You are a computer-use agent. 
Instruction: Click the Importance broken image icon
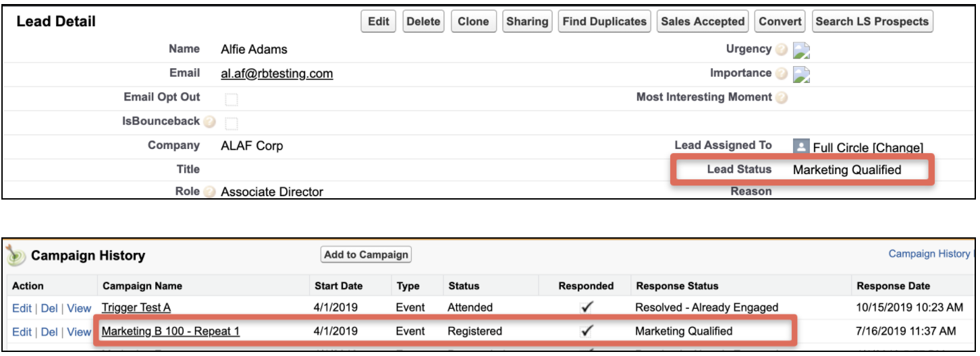[x=801, y=74]
